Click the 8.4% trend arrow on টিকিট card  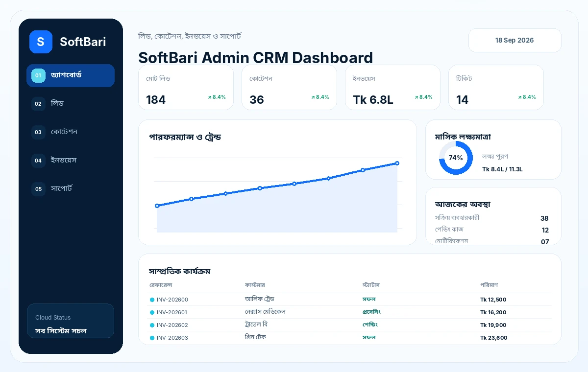coord(527,97)
